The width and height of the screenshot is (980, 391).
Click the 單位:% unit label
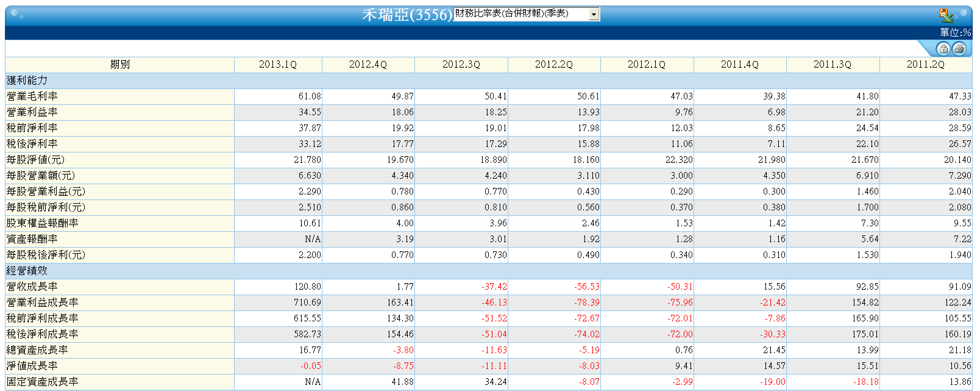[x=956, y=32]
